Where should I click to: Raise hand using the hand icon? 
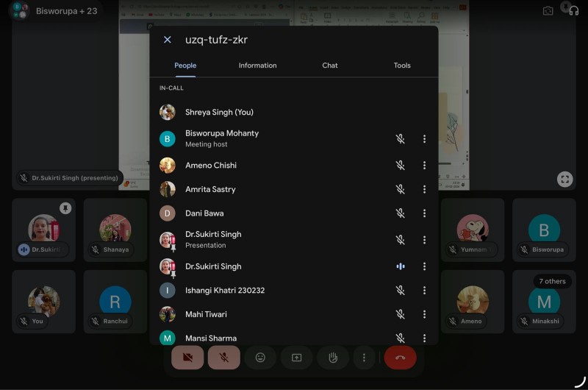pos(332,358)
